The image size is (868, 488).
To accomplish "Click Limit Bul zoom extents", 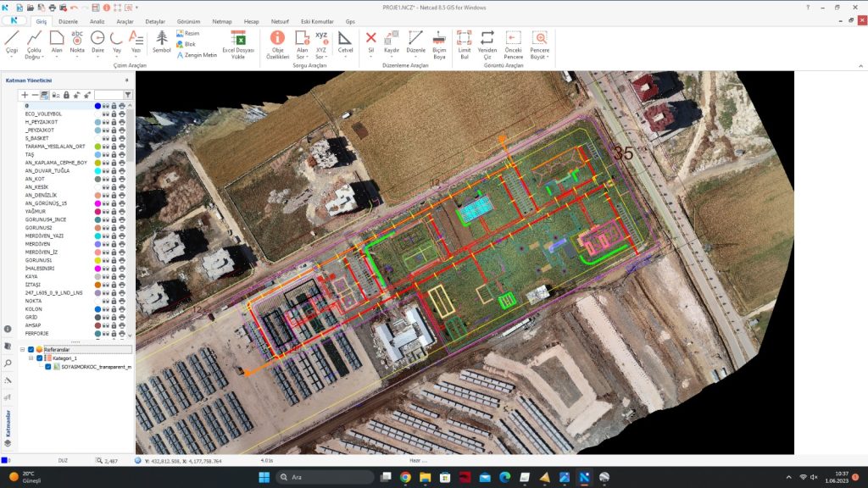I will pos(464,44).
